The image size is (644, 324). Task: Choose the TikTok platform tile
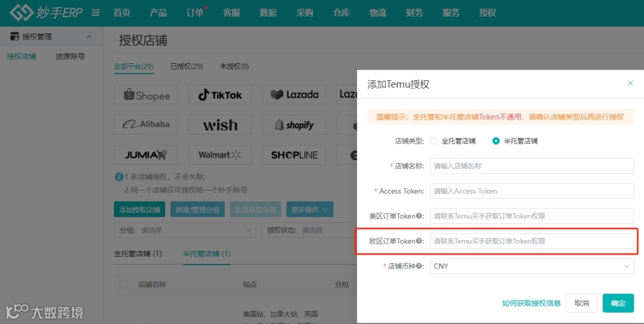[220, 95]
